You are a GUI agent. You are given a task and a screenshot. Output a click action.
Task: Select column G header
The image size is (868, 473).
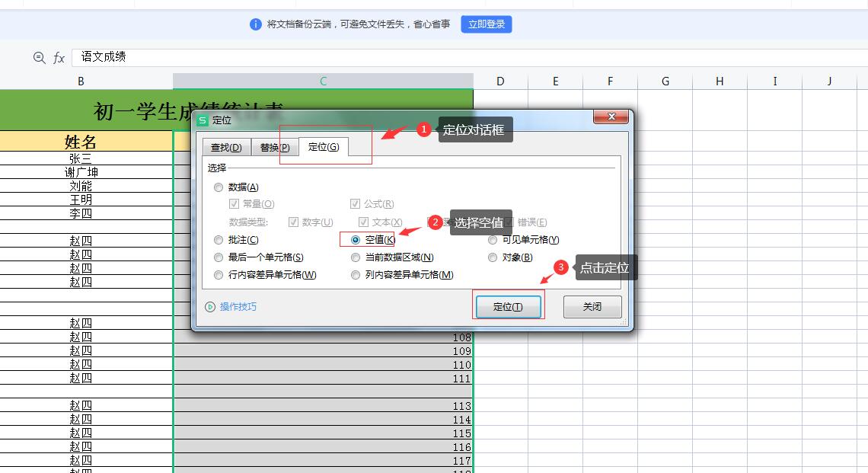665,81
